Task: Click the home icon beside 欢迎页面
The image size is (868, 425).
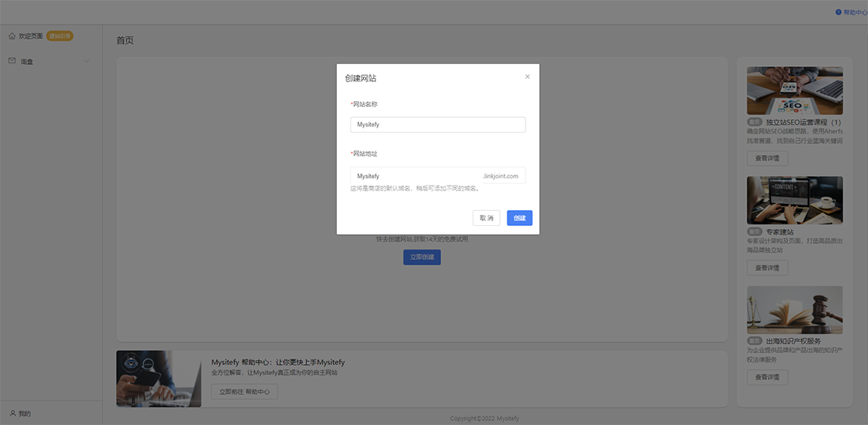Action: pos(12,36)
